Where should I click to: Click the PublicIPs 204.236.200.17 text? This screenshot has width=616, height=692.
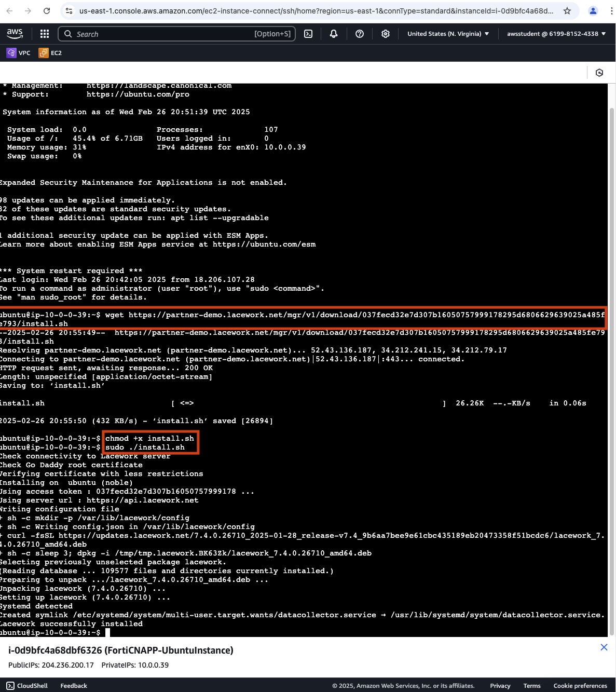click(51, 665)
